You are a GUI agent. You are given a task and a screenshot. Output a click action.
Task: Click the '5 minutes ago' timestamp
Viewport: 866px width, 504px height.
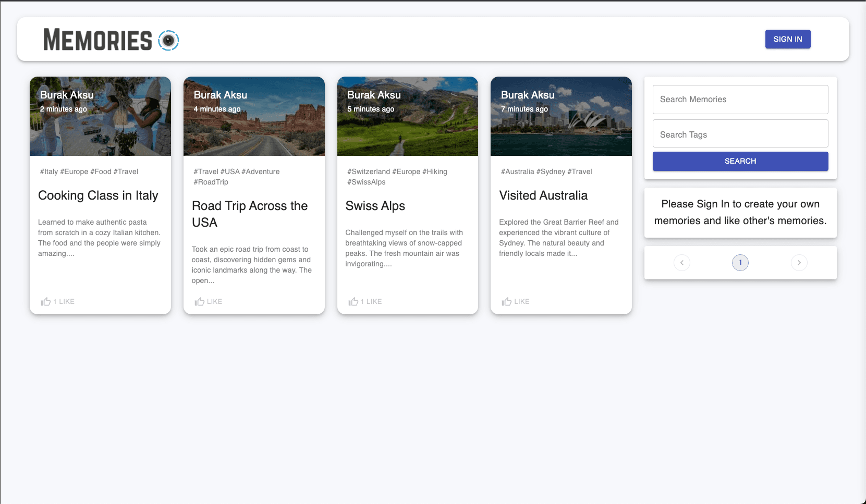371,109
